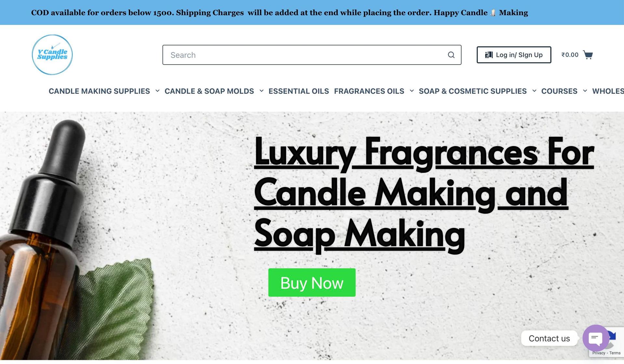Click the green Buy Now button
Screen dimensions: 624x364
click(x=312, y=282)
